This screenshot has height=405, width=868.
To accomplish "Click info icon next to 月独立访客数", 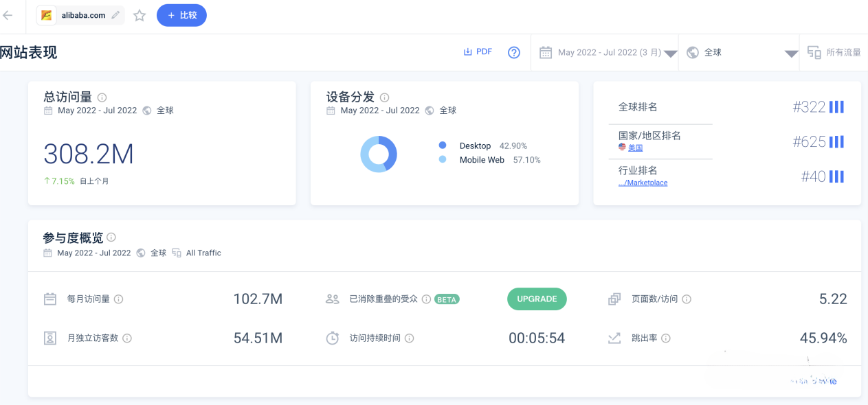I will [127, 338].
